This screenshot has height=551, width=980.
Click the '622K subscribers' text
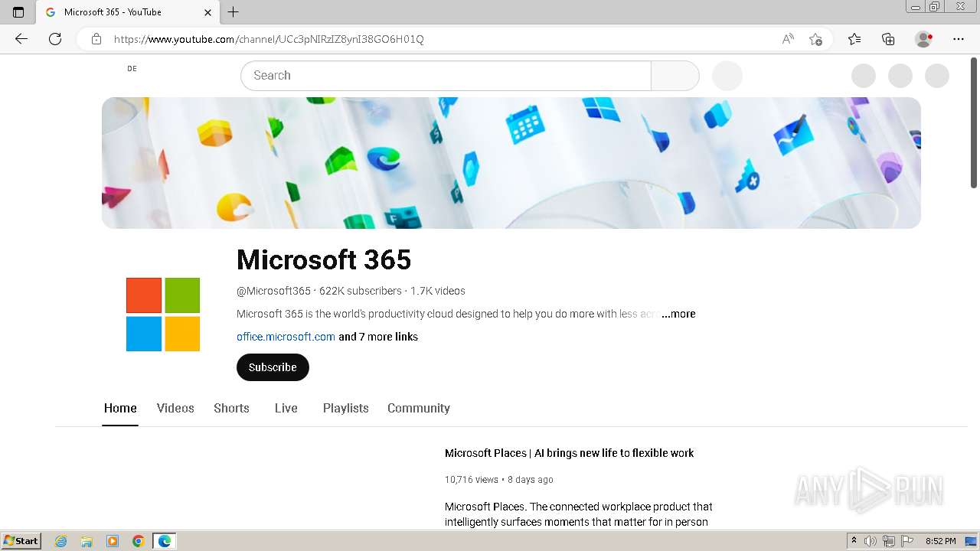coord(361,291)
